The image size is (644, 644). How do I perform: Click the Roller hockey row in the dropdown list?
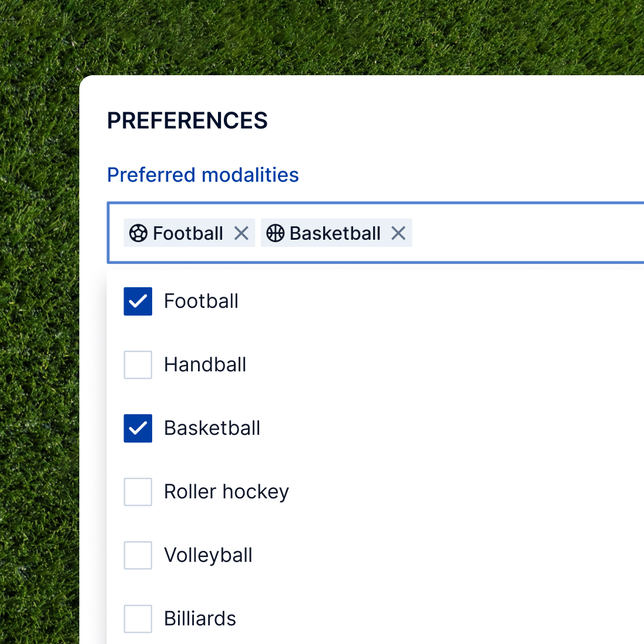tap(226, 492)
